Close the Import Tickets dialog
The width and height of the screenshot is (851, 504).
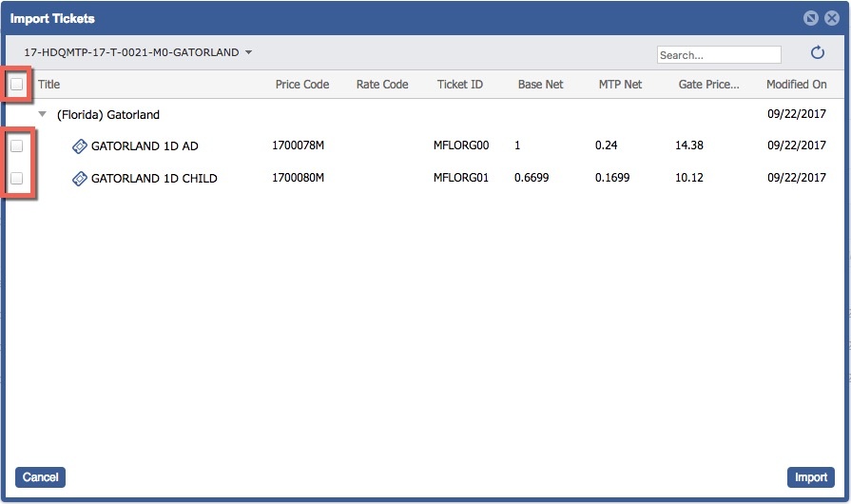coord(831,18)
